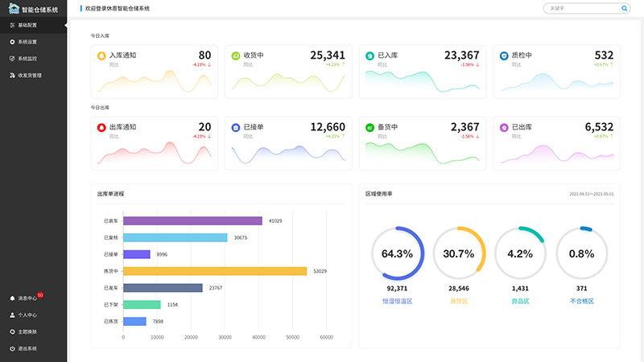
Task: Click the 出库通知 value 20
Action: 204,127
